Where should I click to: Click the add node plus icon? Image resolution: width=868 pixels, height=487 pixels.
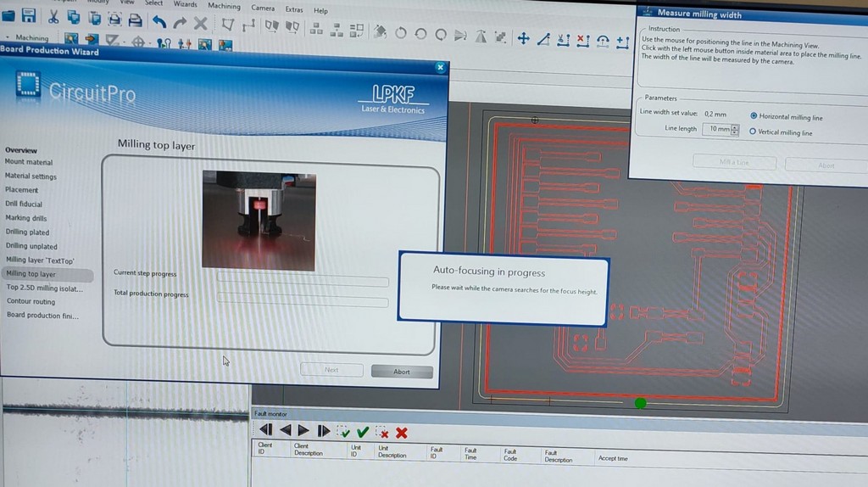623,42
